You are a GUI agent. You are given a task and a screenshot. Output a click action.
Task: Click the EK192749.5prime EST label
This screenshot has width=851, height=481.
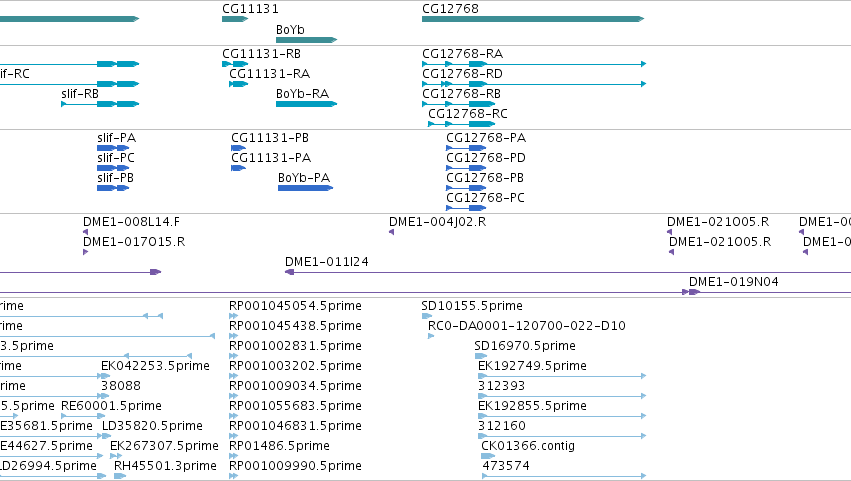tap(532, 366)
